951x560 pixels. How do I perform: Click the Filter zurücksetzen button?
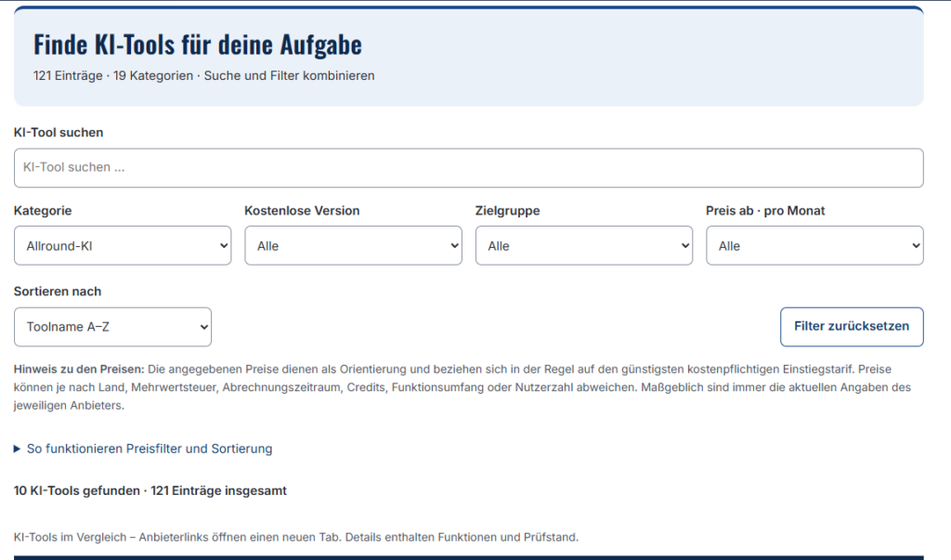pos(852,326)
